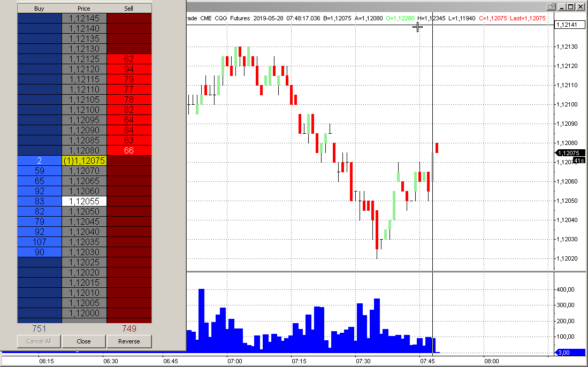Click the blue volume value label 3,00
The height and width of the screenshot is (367, 588).
coord(569,353)
